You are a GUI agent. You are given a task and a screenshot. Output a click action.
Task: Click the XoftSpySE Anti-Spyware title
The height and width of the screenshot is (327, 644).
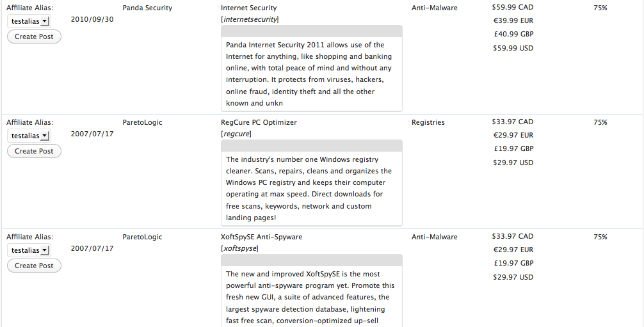click(x=261, y=237)
